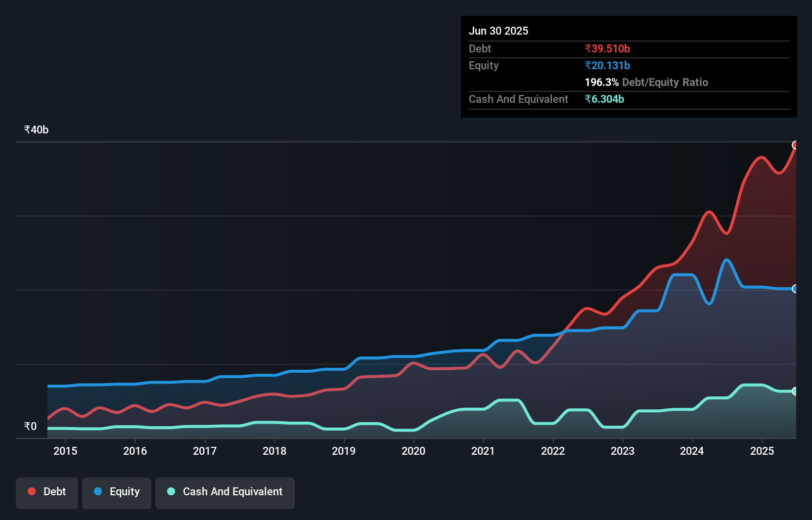The image size is (812, 520).
Task: Select the Equity endpoint marker on the chart
Action: [795, 289]
